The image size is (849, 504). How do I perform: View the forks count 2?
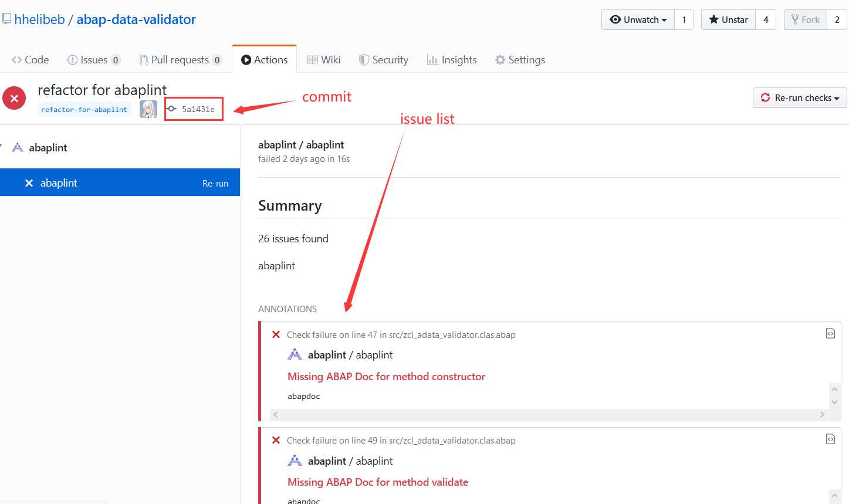click(837, 19)
